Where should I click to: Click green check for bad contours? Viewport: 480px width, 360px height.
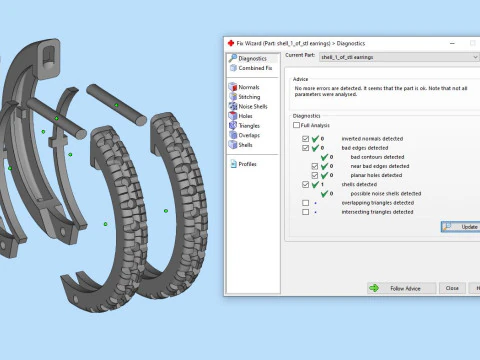[324, 157]
